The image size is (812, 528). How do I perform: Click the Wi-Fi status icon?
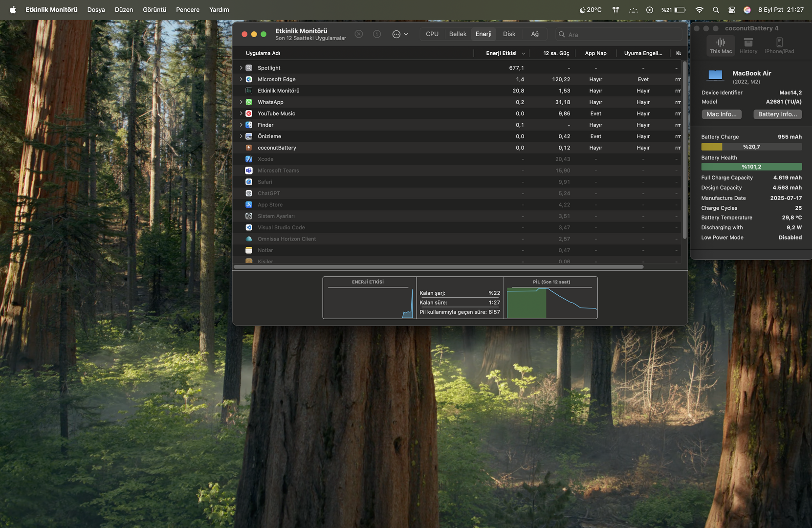coord(700,10)
